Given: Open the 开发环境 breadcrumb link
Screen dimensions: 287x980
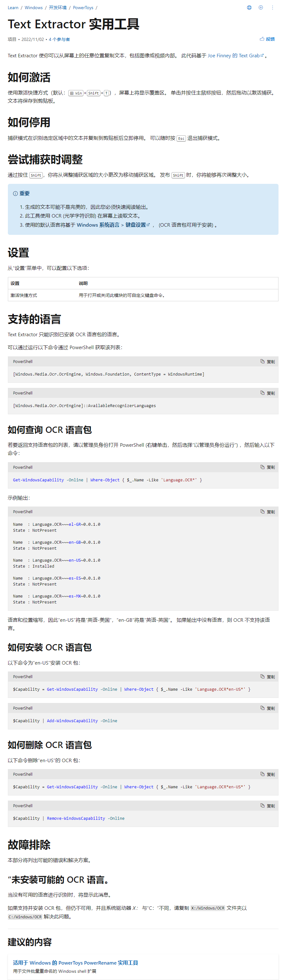Looking at the screenshot, I should pos(57,8).
